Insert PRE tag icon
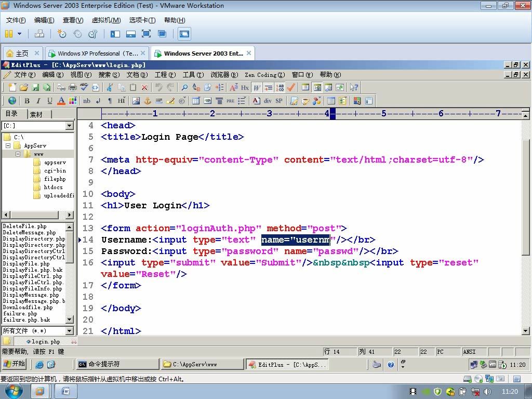This screenshot has width=532, height=399. tap(230, 101)
